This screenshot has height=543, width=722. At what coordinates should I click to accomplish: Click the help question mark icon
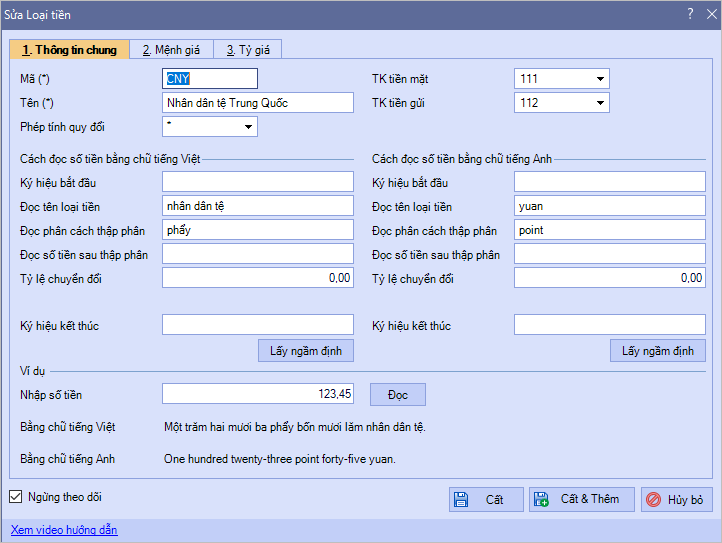pyautogui.click(x=689, y=14)
